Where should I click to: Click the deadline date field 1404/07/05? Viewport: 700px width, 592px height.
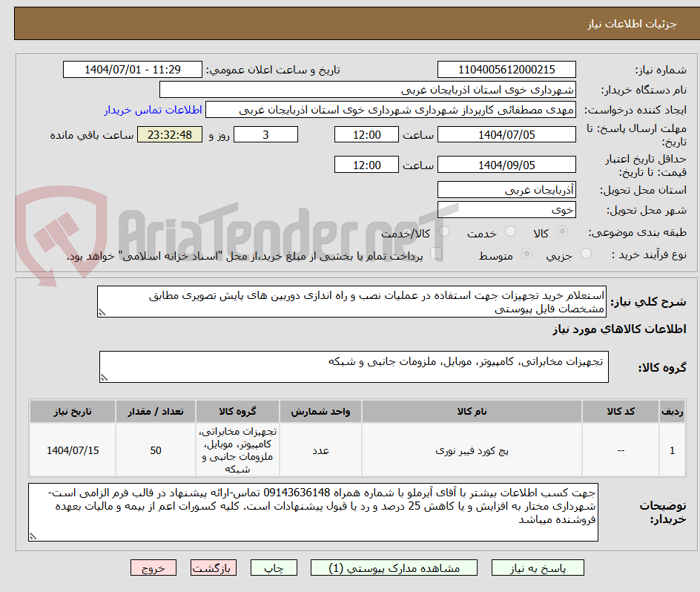point(508,134)
